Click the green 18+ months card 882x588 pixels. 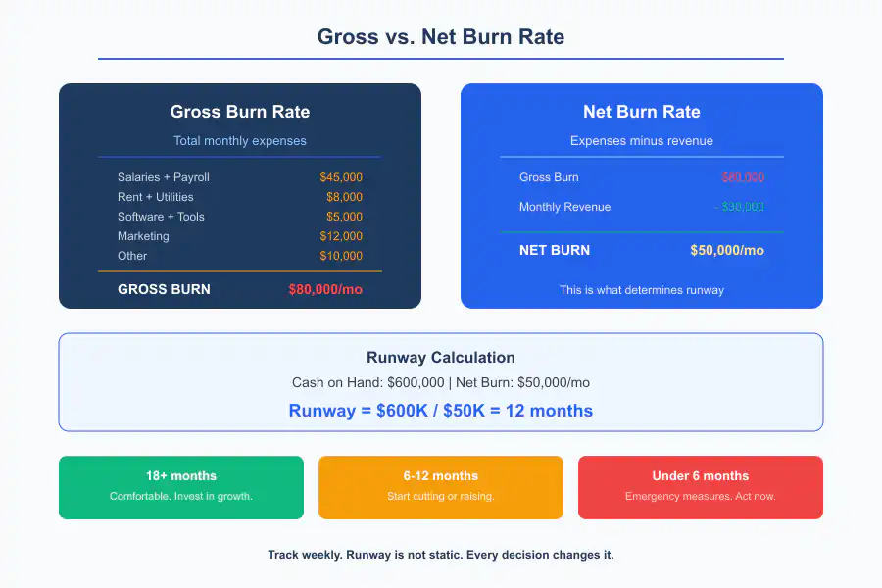click(x=181, y=487)
